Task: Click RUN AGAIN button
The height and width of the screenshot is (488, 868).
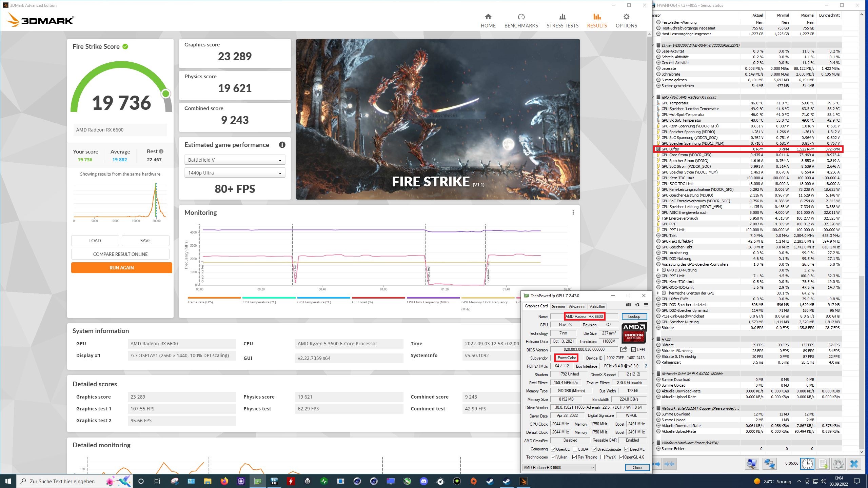Action: tap(121, 268)
